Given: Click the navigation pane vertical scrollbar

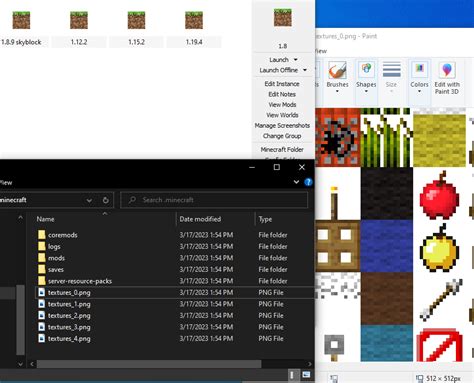Looking at the screenshot, I should coord(21,319).
